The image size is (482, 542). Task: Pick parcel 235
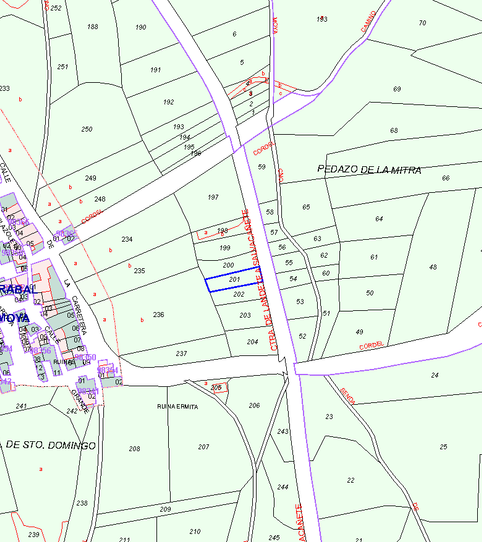coord(139,271)
